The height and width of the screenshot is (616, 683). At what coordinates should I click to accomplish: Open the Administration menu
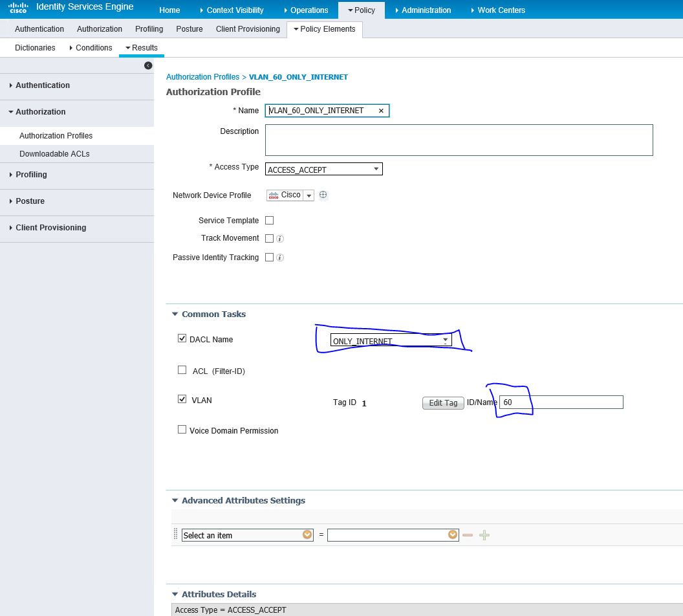point(423,10)
